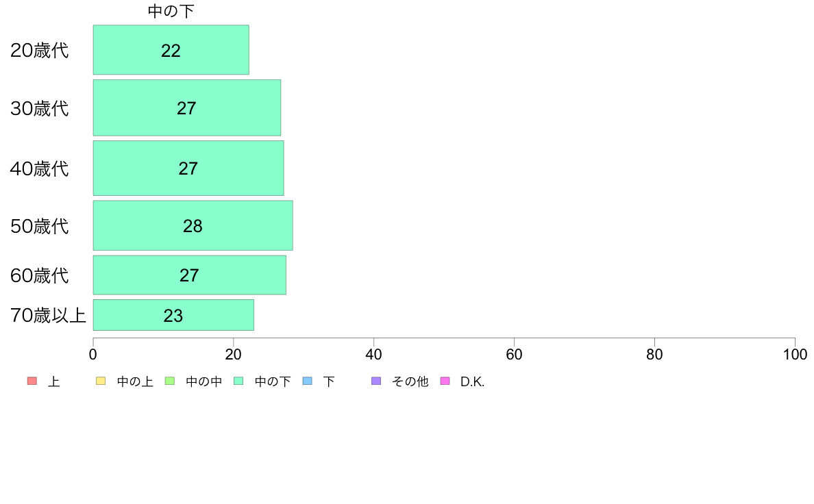The image size is (814, 504).
Task: Click the 中の下 label in the legend
Action: coord(272,382)
